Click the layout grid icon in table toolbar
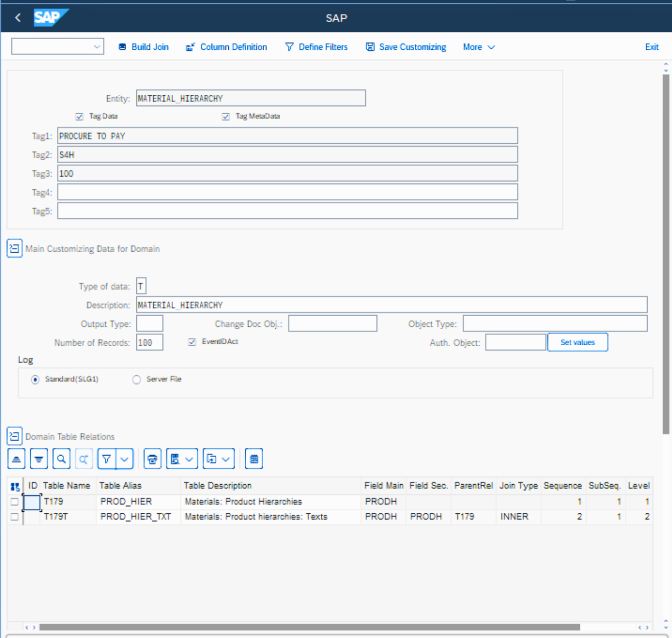 click(254, 459)
